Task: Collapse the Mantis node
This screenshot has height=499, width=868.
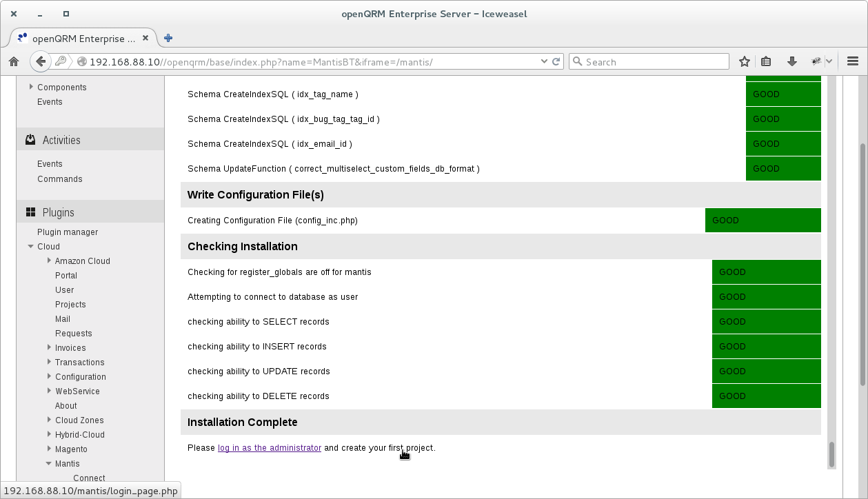Action: point(49,463)
